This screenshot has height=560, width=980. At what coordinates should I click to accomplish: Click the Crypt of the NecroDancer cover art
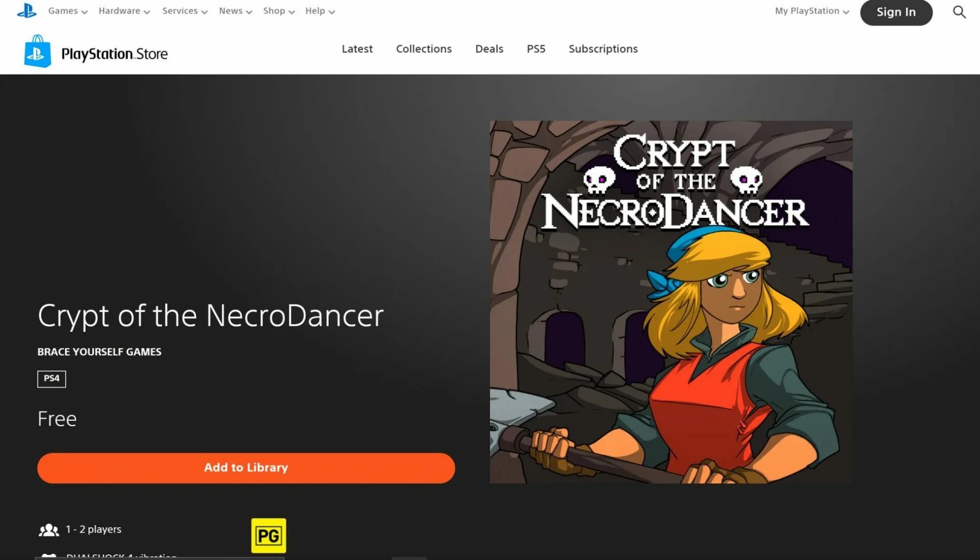point(671,302)
